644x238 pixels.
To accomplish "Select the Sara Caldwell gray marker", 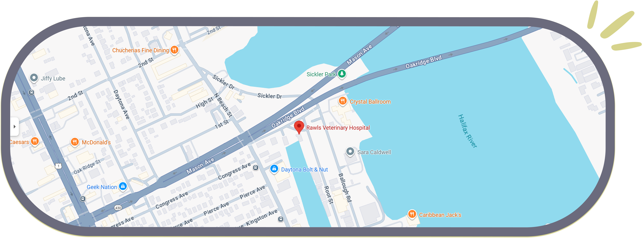I will coord(350,152).
